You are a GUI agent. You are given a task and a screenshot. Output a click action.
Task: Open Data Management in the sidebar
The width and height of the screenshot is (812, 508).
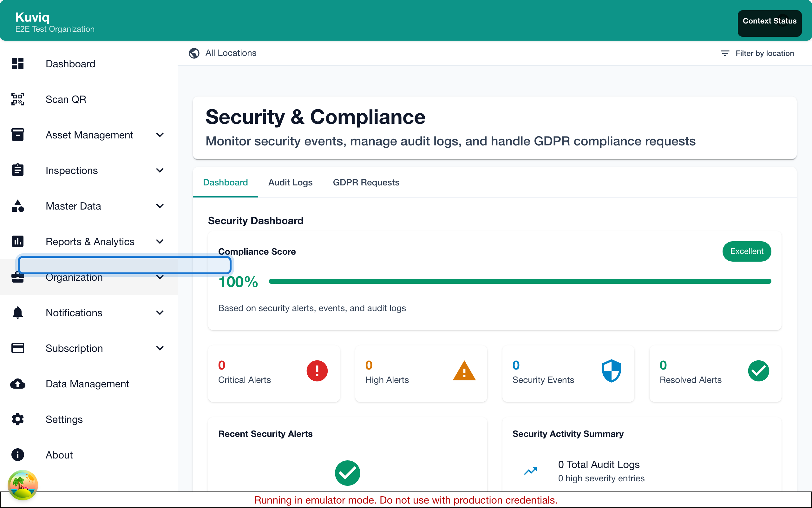click(x=88, y=384)
